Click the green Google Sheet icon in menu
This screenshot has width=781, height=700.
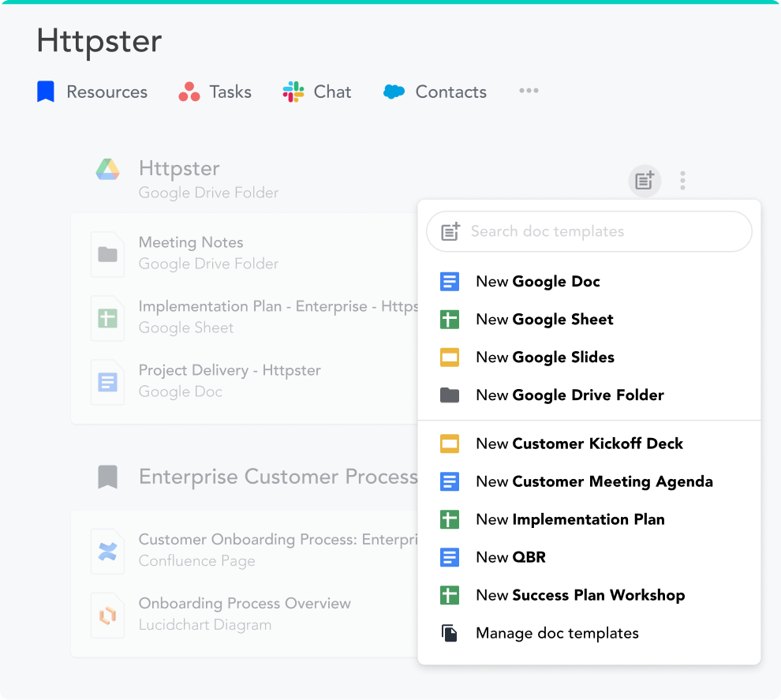tap(450, 320)
